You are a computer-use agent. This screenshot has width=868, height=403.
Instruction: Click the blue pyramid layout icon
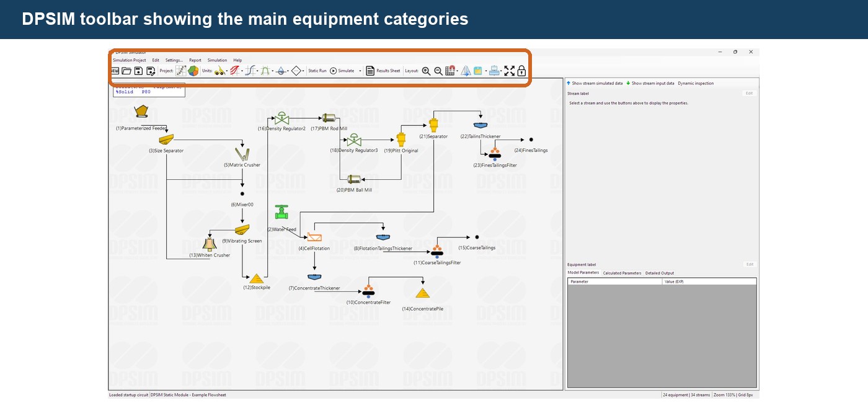click(466, 71)
